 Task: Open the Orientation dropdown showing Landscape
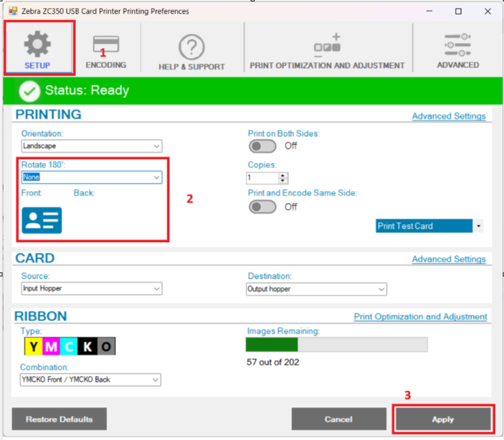pyautogui.click(x=92, y=146)
